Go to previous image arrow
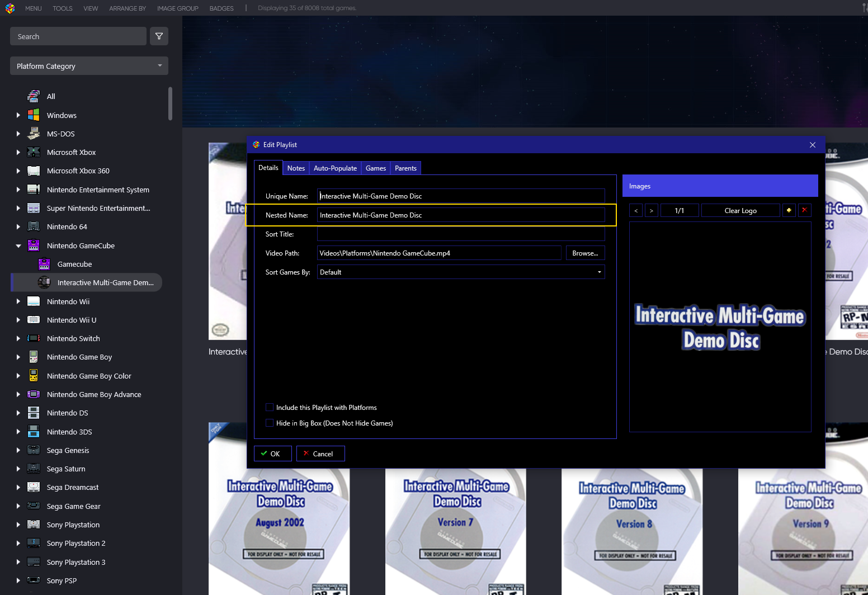The image size is (868, 595). click(x=636, y=210)
